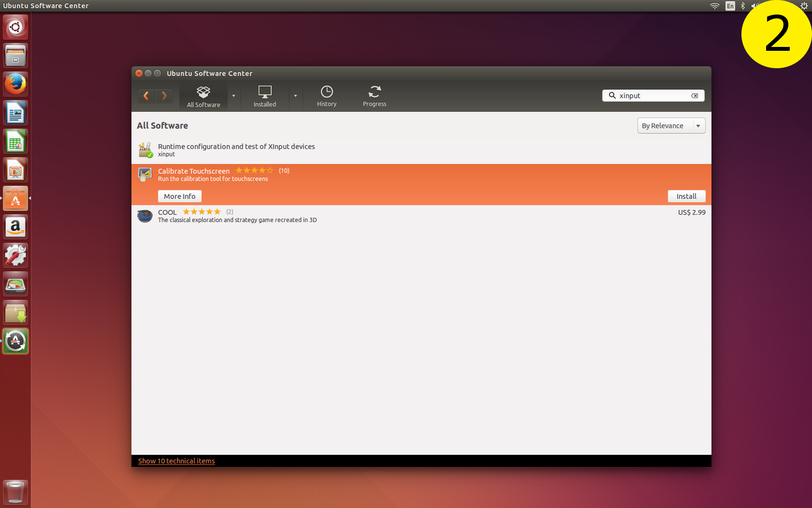The image size is (812, 508).
Task: Open the En keyboard layout indicator
Action: point(730,6)
